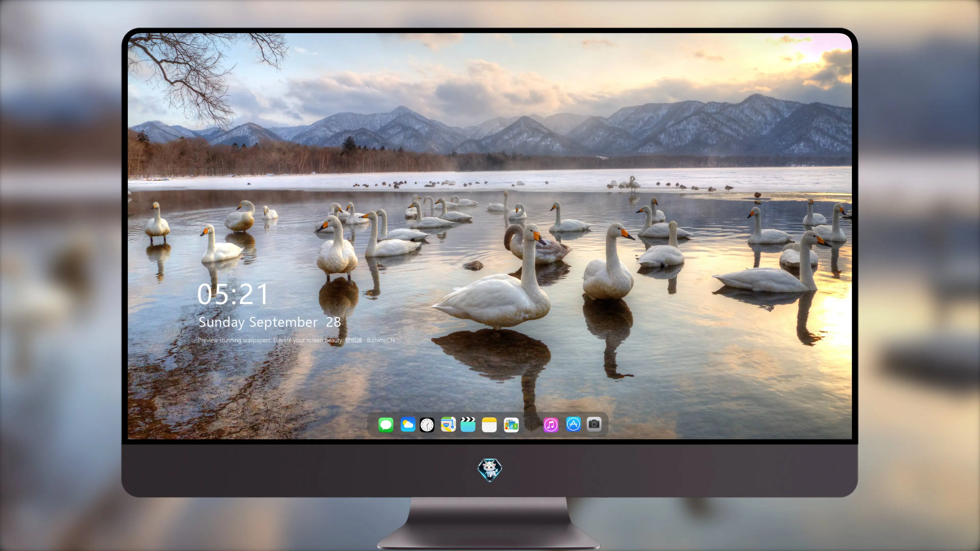Click the dragon mascot logo below the screen

coord(490,470)
